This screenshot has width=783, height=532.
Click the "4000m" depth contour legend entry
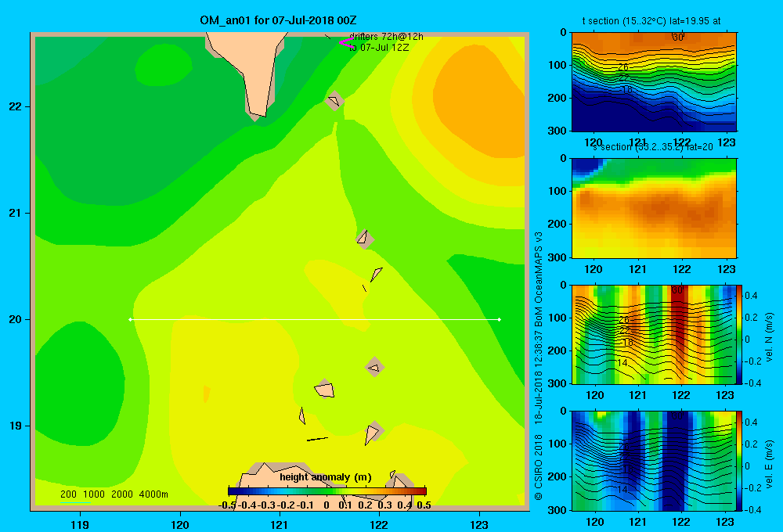tap(153, 494)
